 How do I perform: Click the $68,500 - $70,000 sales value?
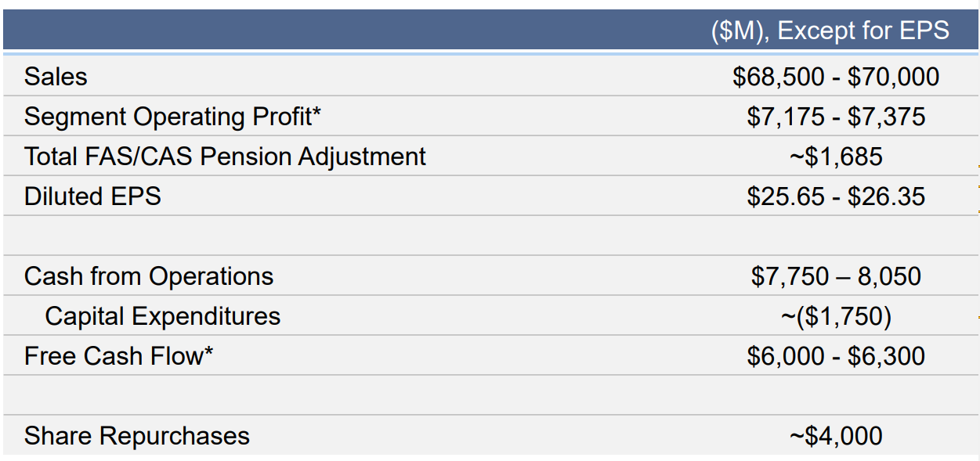pyautogui.click(x=836, y=77)
